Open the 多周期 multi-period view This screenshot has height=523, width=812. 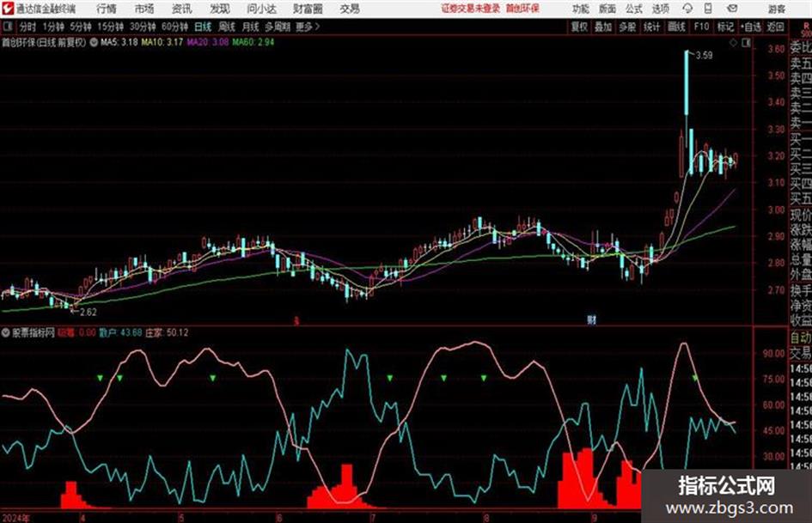tap(278, 27)
